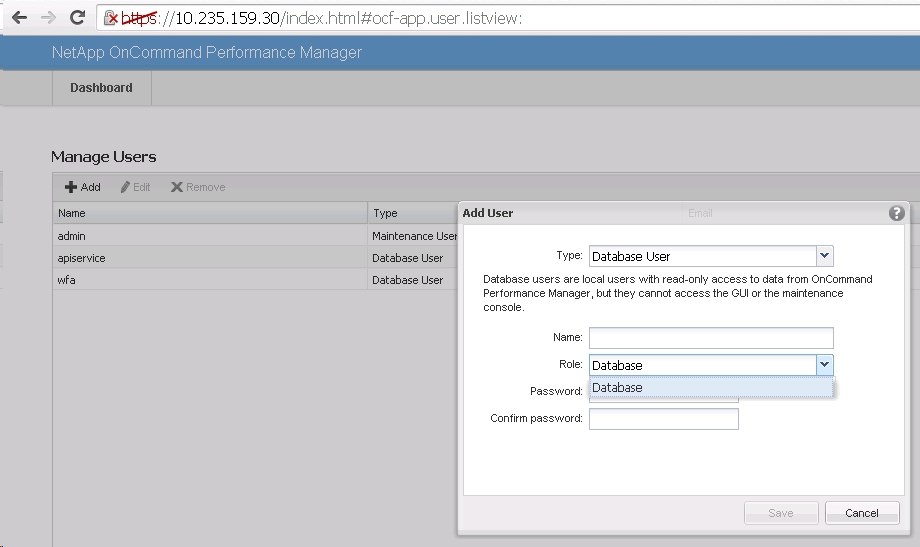Click the browser Back arrow
The width and height of the screenshot is (920, 547).
point(19,18)
